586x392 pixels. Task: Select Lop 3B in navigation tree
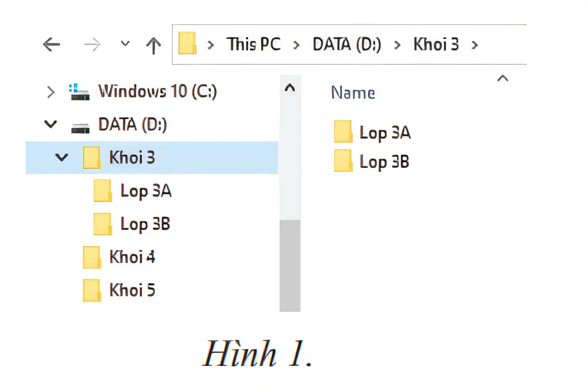(145, 224)
